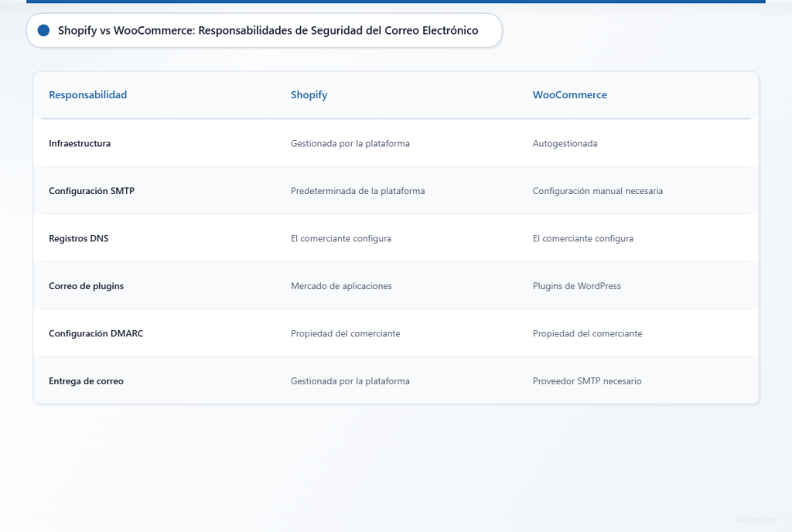Click 'El comerciante configura' under WooCommerce column
This screenshot has height=532, width=792.
click(583, 238)
